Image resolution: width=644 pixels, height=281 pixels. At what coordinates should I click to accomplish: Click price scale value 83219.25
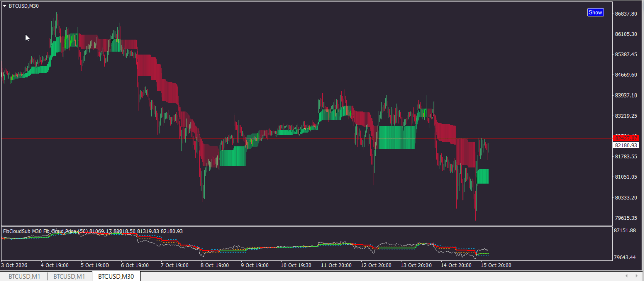(626, 116)
